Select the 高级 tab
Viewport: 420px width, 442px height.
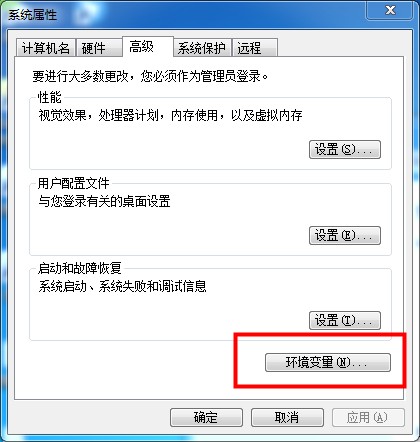coord(148,47)
